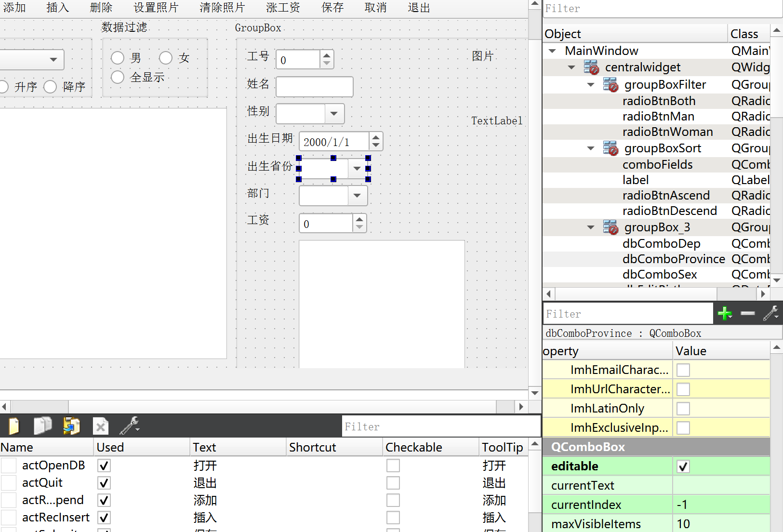The width and height of the screenshot is (783, 532).
Task: Select the dbComboSex object in the tree
Action: pyautogui.click(x=660, y=274)
